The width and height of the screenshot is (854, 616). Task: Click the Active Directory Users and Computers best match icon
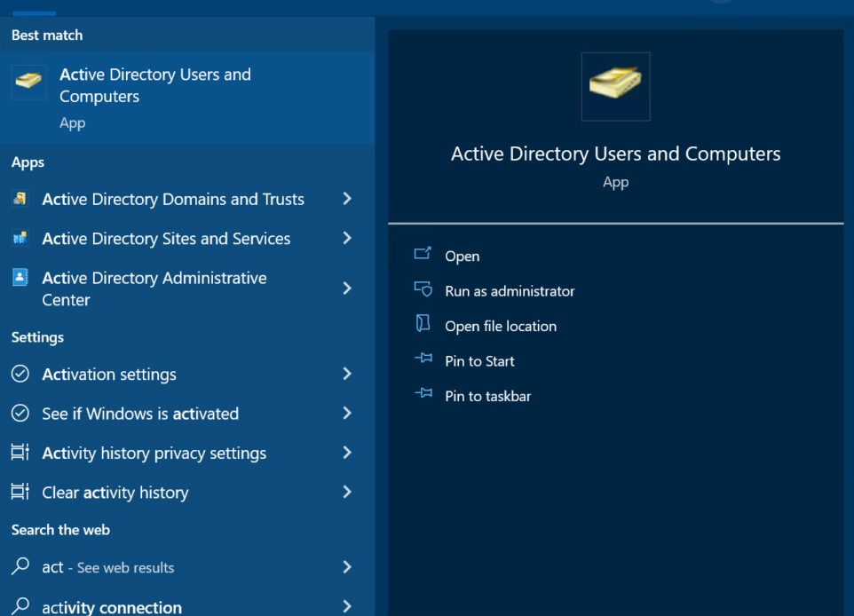[x=29, y=83]
